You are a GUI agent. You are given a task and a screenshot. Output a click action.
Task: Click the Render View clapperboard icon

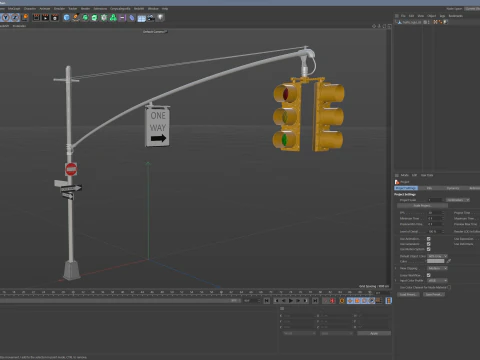(x=36, y=17)
